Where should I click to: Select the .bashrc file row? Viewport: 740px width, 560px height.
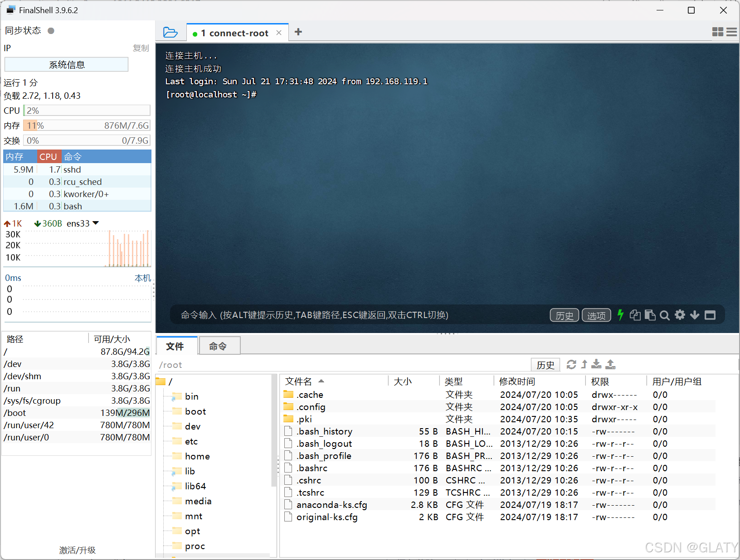tap(499, 468)
